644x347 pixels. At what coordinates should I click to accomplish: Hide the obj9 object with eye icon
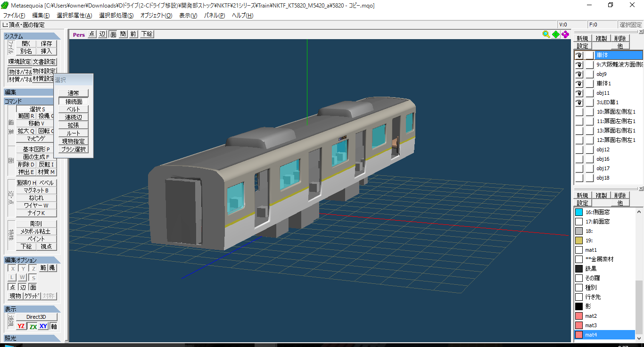pyautogui.click(x=579, y=74)
